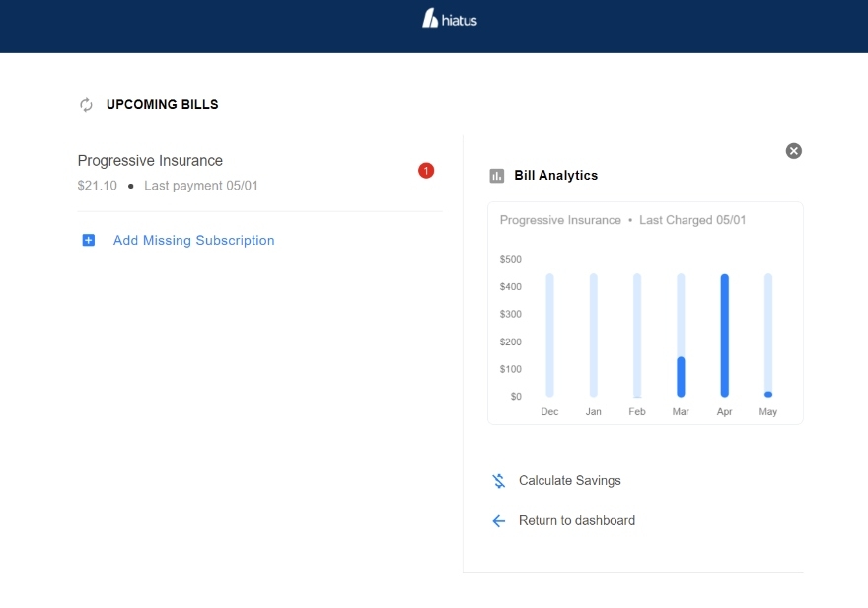Click the Apr month label below chart
This screenshot has width=868, height=608.
[x=724, y=411]
